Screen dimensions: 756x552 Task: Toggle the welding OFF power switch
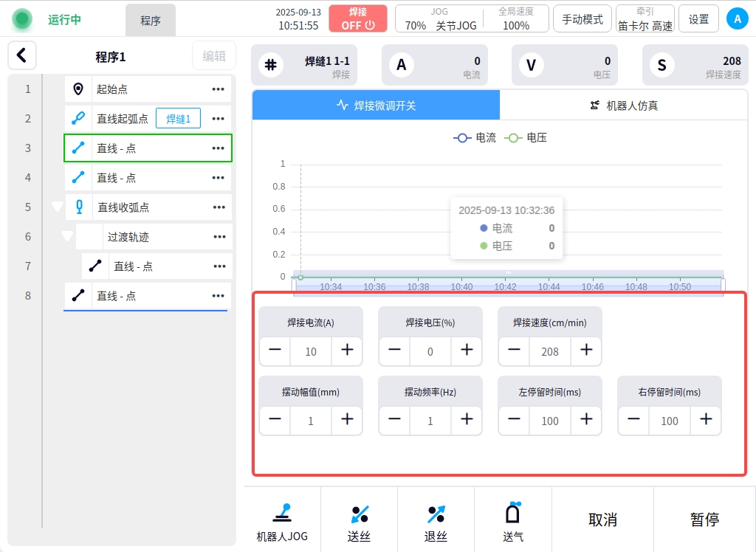tap(358, 18)
